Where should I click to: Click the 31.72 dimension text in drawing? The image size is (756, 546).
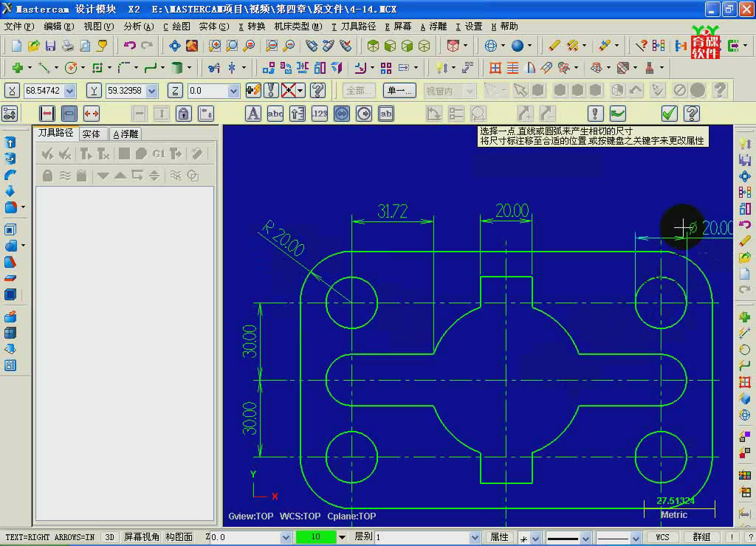[393, 211]
